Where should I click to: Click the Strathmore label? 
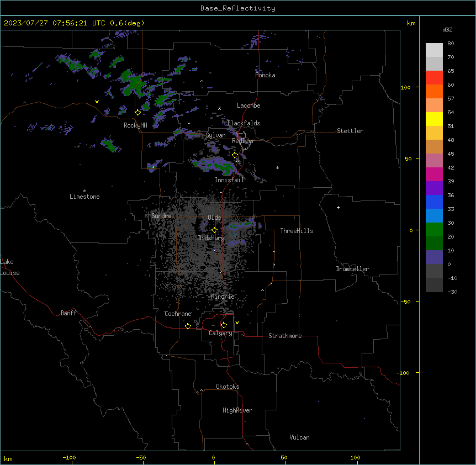[285, 336]
